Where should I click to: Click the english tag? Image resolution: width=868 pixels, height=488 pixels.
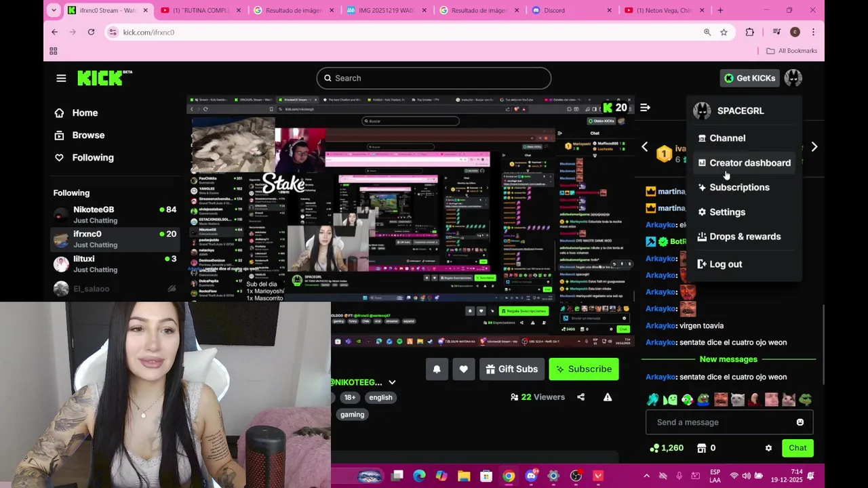(x=380, y=398)
